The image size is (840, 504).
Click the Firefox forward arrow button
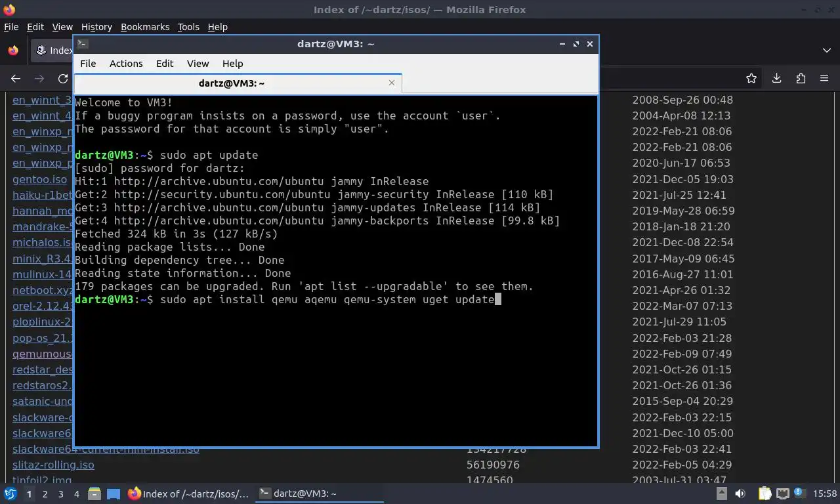coord(39,79)
